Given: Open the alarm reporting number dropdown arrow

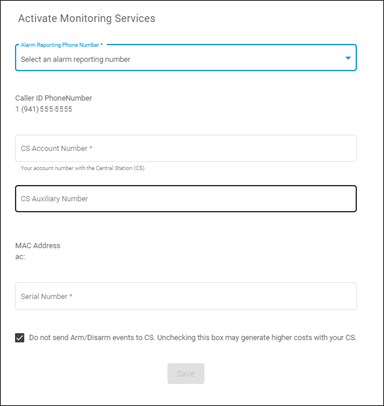Looking at the screenshot, I should point(348,58).
